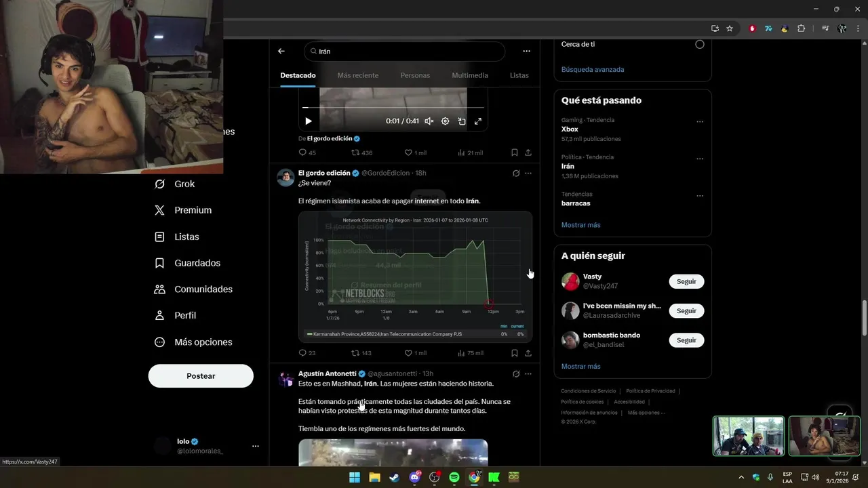Open Steam from the taskbar
Screen dimensions: 868x488
394,477
